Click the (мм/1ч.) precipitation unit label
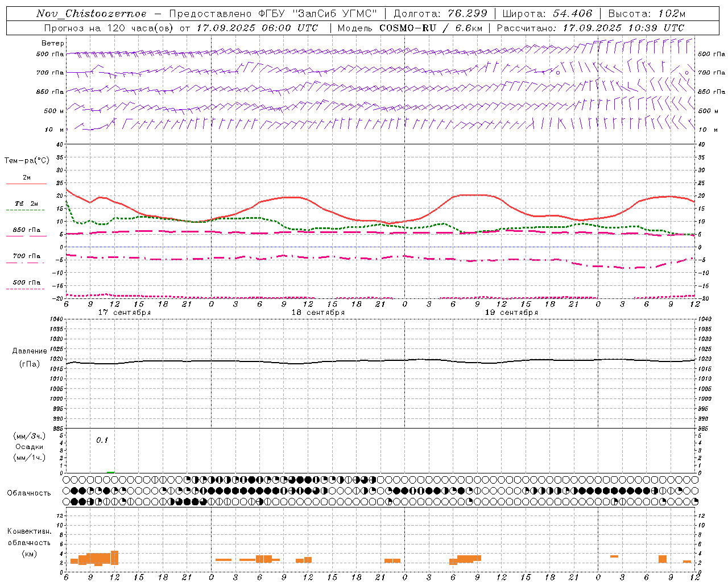This screenshot has height=582, width=728. point(29,458)
